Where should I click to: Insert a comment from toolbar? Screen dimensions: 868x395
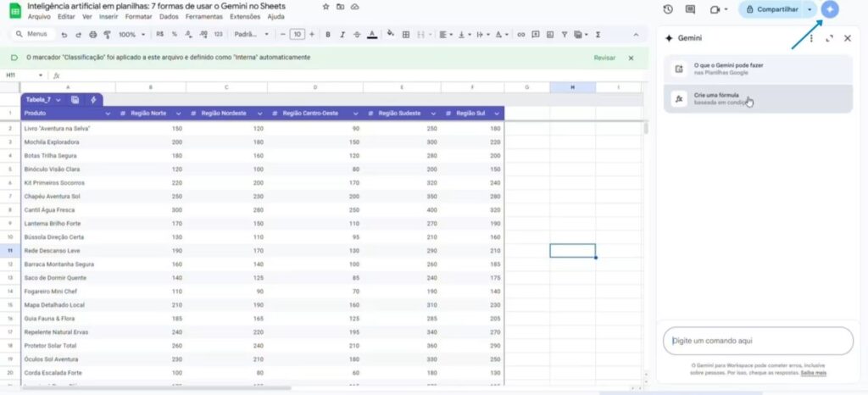[536, 34]
